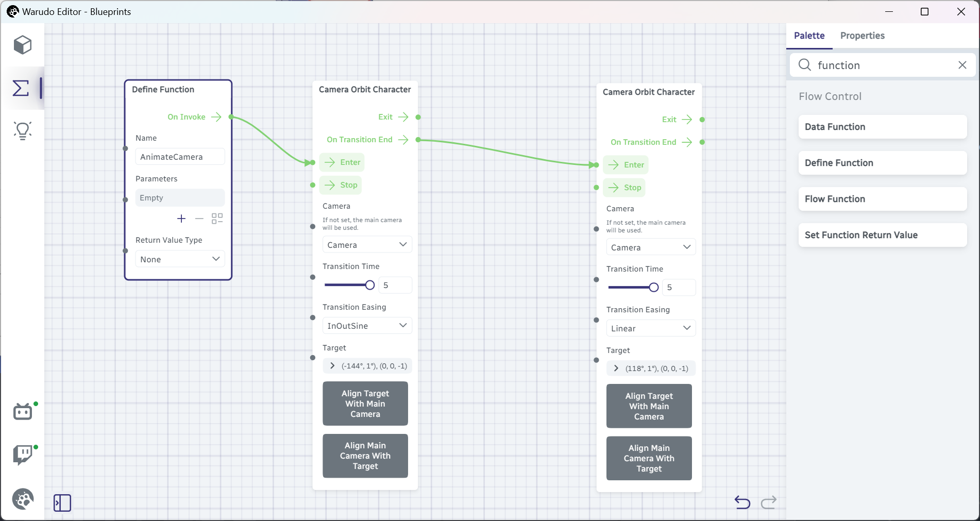Click On Transition End port of second node
The height and width of the screenshot is (521, 980).
pos(702,142)
